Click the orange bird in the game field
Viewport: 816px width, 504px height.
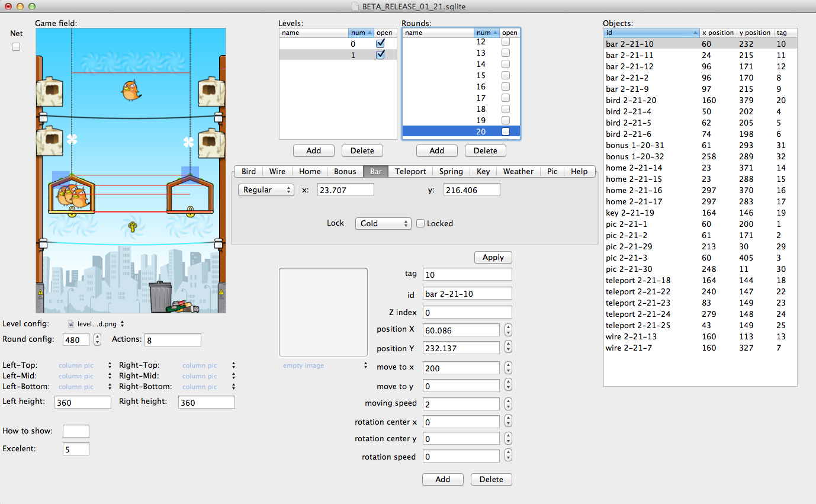click(x=131, y=91)
